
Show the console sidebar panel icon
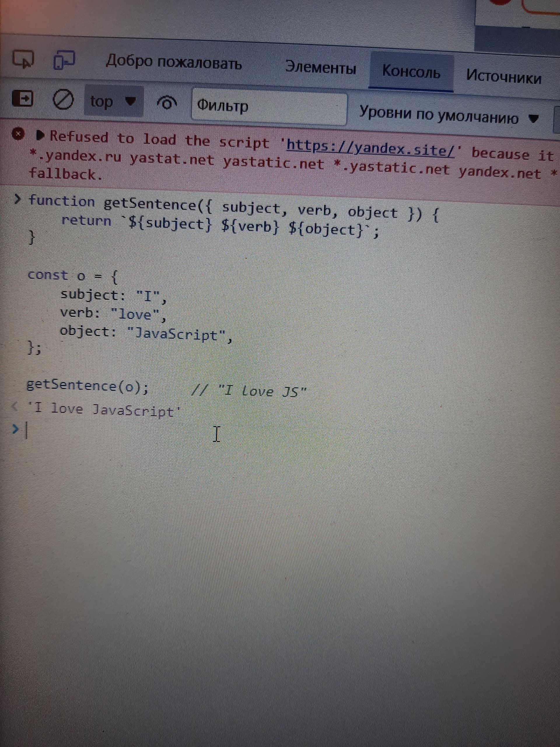pos(23,99)
